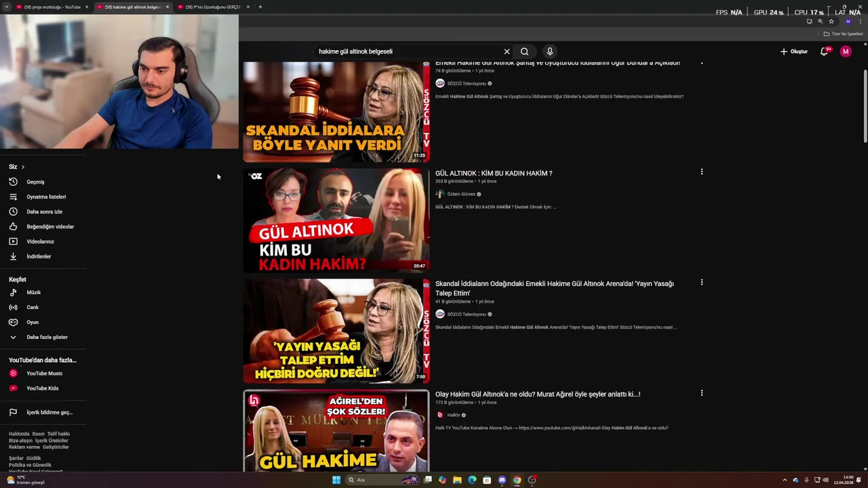Play the AĞIREL'DEN ŞOK SÖZLER thumbnail
Image resolution: width=868 pixels, height=488 pixels.
336,430
